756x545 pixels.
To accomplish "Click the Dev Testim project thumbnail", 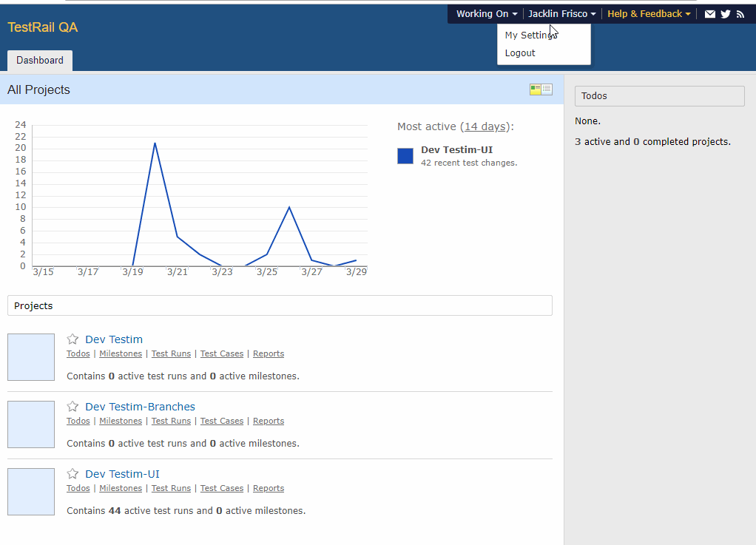I will tap(31, 357).
